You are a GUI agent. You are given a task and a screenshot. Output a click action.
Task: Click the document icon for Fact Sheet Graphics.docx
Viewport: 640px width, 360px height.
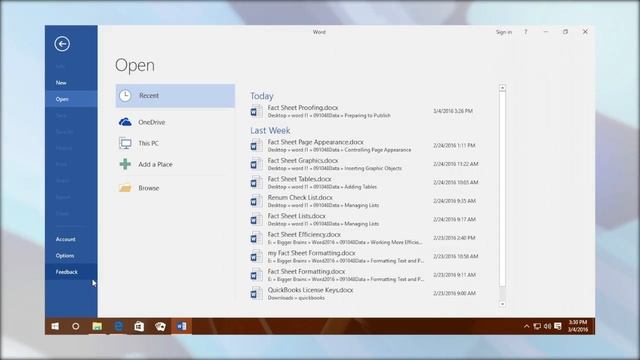[x=256, y=164]
